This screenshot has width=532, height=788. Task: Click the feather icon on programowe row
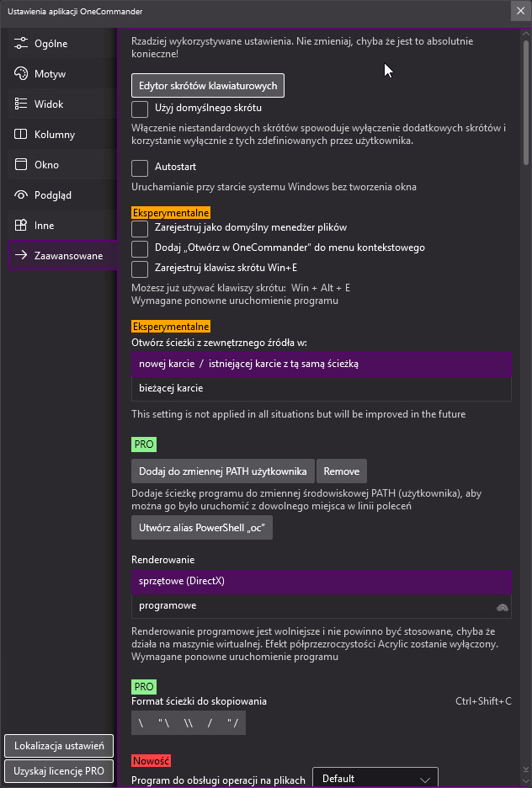point(503,605)
